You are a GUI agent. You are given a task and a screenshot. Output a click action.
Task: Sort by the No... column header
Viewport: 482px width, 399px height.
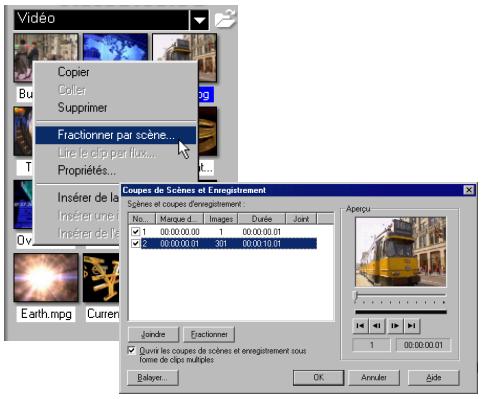click(x=142, y=219)
